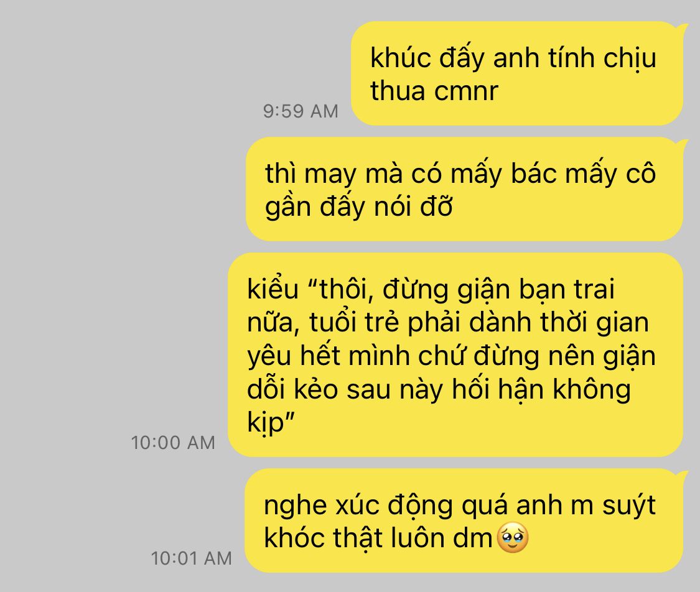Tap the tail of the first yellow bubble
The height and width of the screenshot is (592, 700).
pyautogui.click(x=682, y=28)
